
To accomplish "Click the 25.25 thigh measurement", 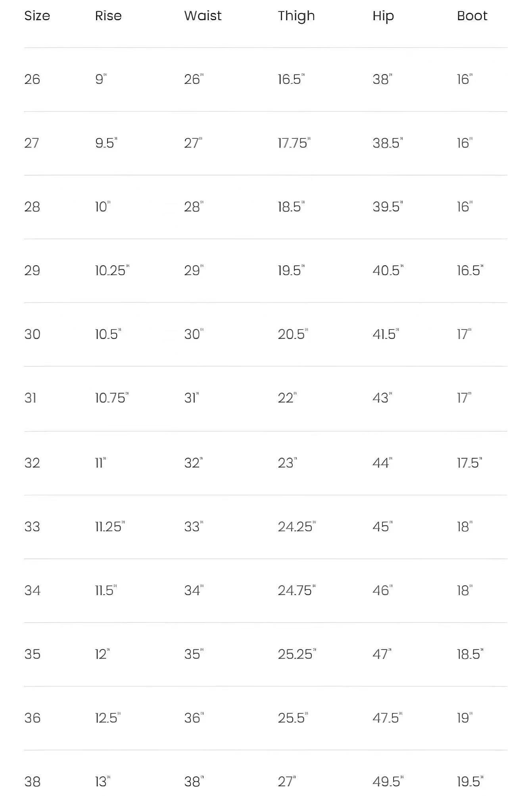I will click(295, 654).
